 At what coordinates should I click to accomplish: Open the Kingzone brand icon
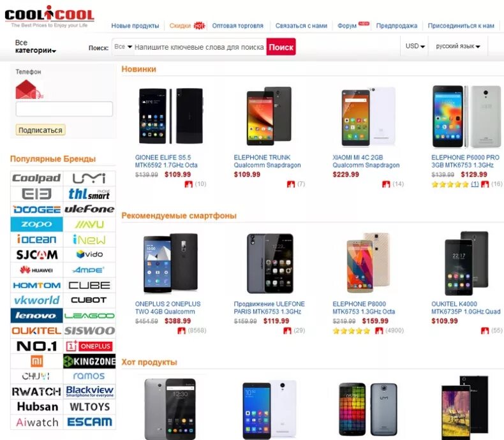click(89, 362)
